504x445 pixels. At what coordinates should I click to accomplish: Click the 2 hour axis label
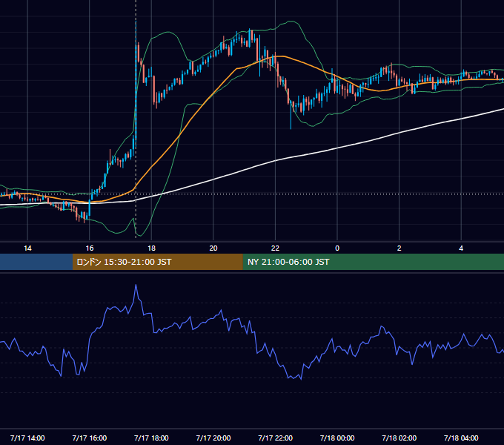pyautogui.click(x=399, y=248)
